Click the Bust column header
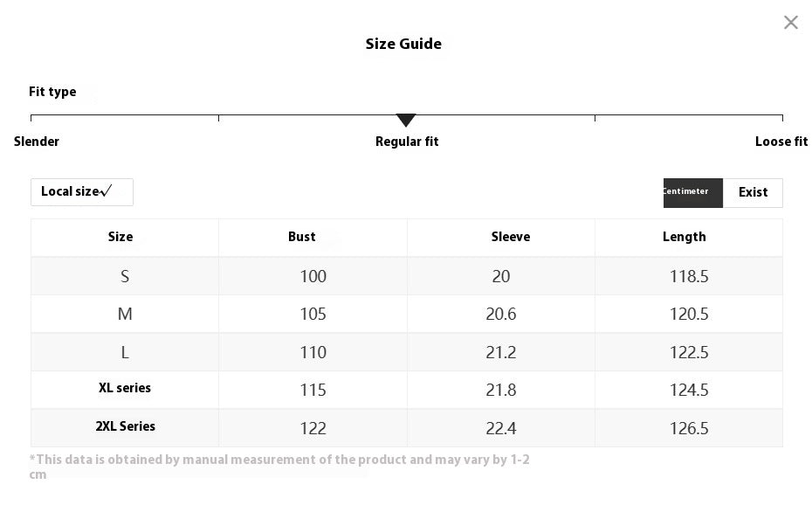The image size is (812, 512). [x=302, y=237]
